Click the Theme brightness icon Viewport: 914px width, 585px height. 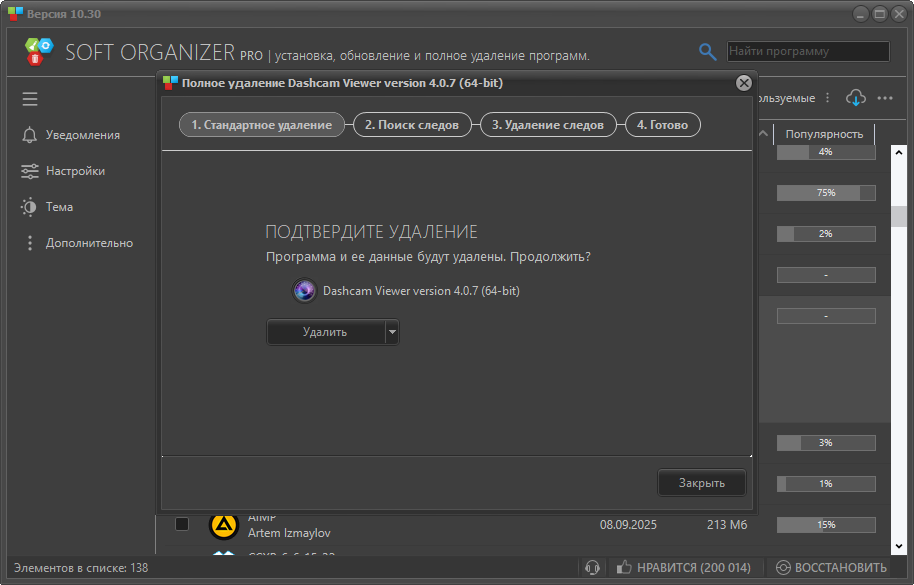[x=29, y=207]
